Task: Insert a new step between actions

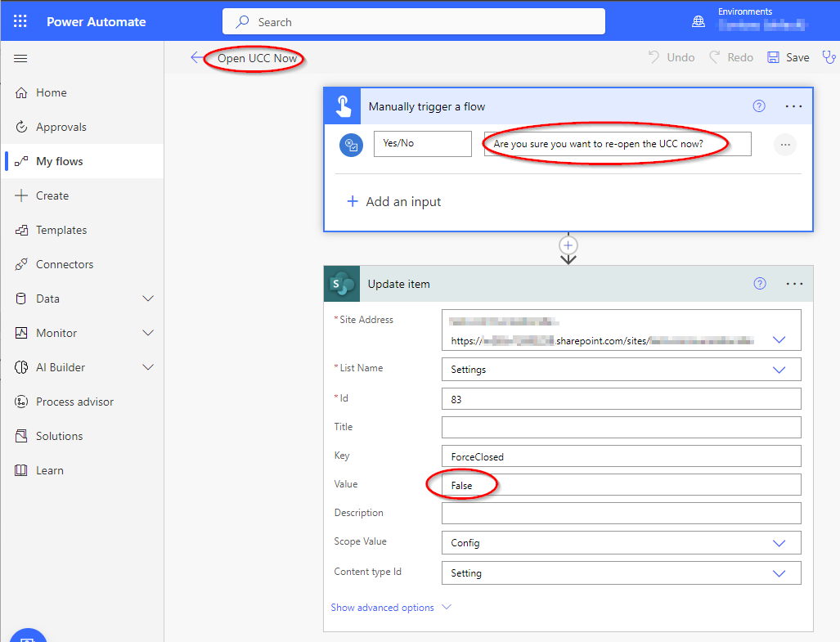Action: coord(568,246)
